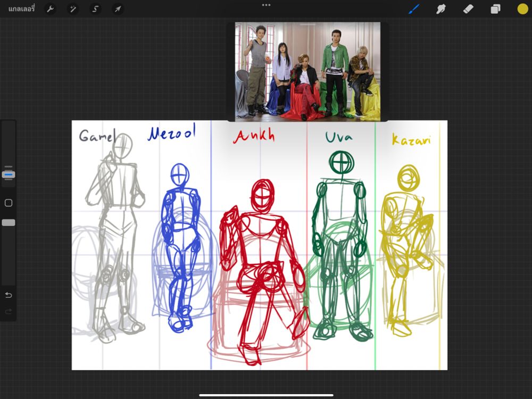
Task: Open the Layers panel
Action: pos(495,9)
